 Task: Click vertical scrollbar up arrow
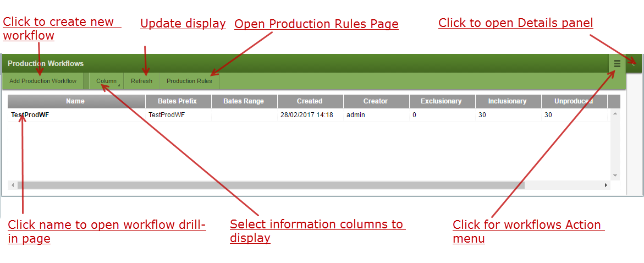[x=615, y=113]
